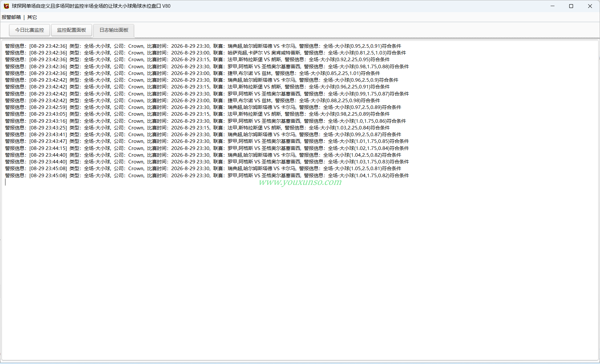Click the last log entry 大小球(1.04,1.75,0.82)

click(207, 176)
